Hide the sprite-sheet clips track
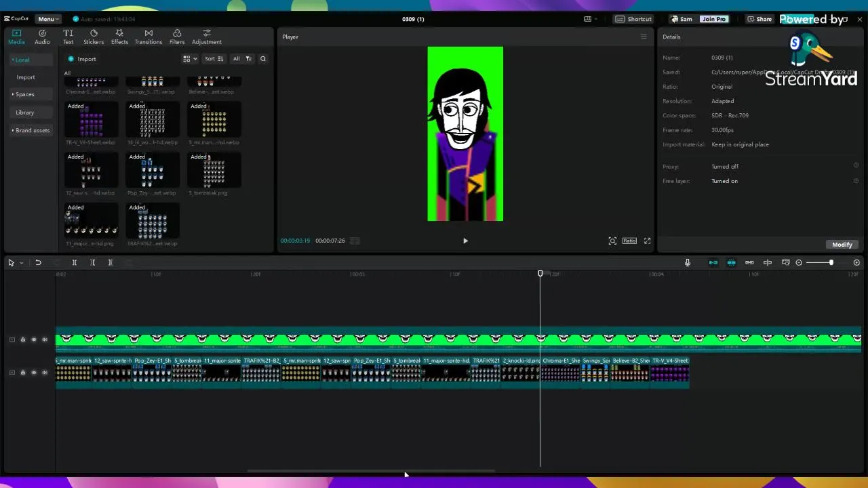 (33, 372)
